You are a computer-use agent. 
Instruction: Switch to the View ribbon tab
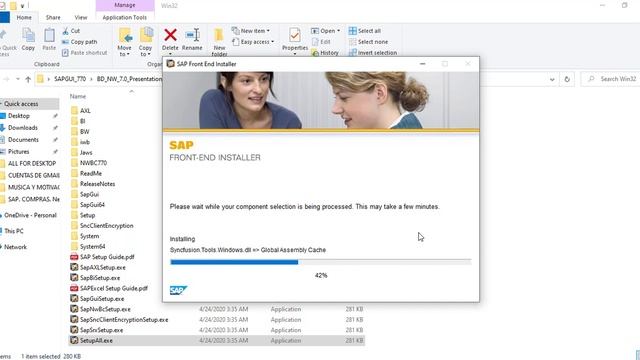(x=81, y=18)
